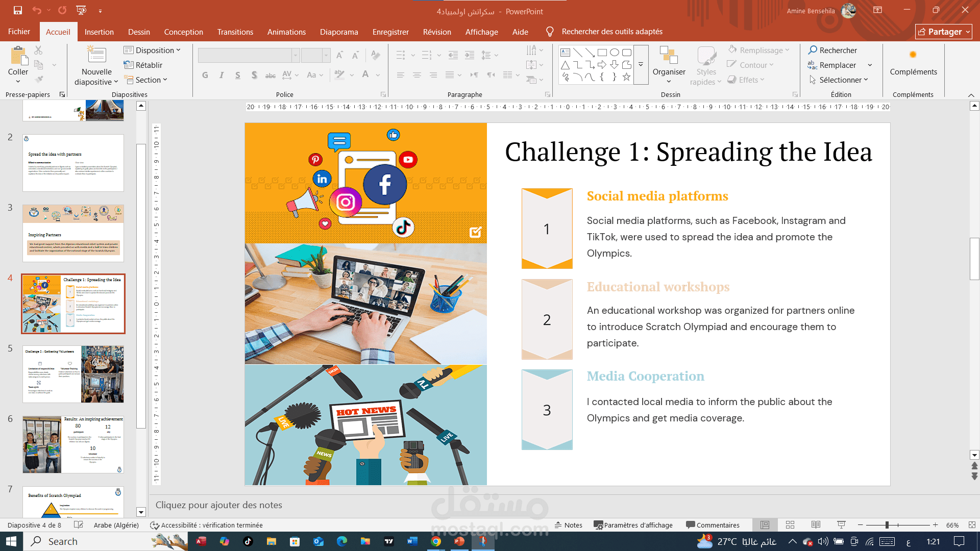Click accessibility verification status

[x=206, y=525]
